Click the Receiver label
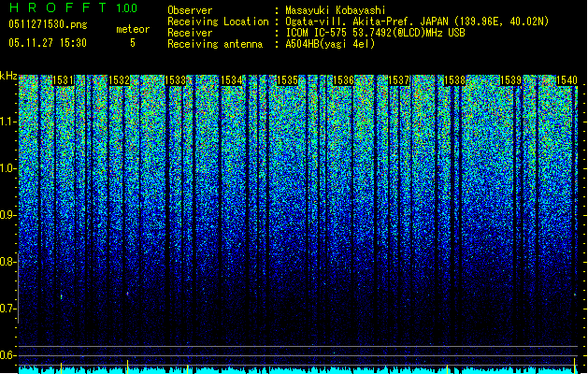 (190, 33)
